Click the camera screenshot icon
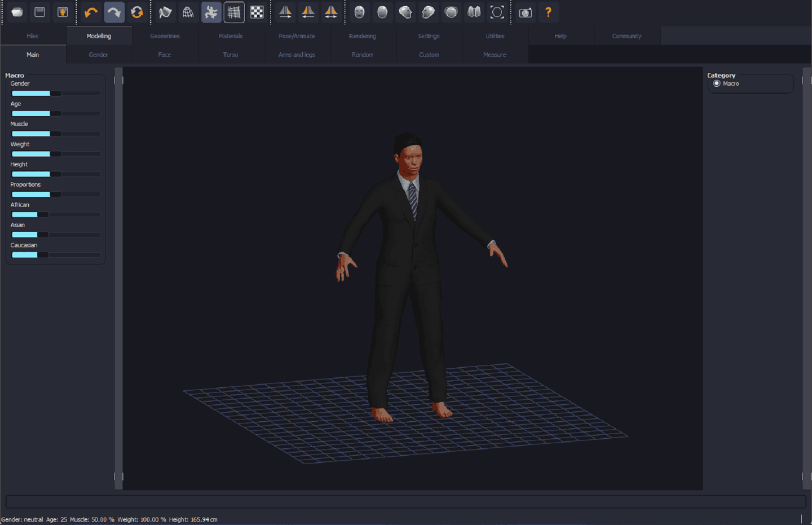The height and width of the screenshot is (525, 812). pyautogui.click(x=525, y=12)
